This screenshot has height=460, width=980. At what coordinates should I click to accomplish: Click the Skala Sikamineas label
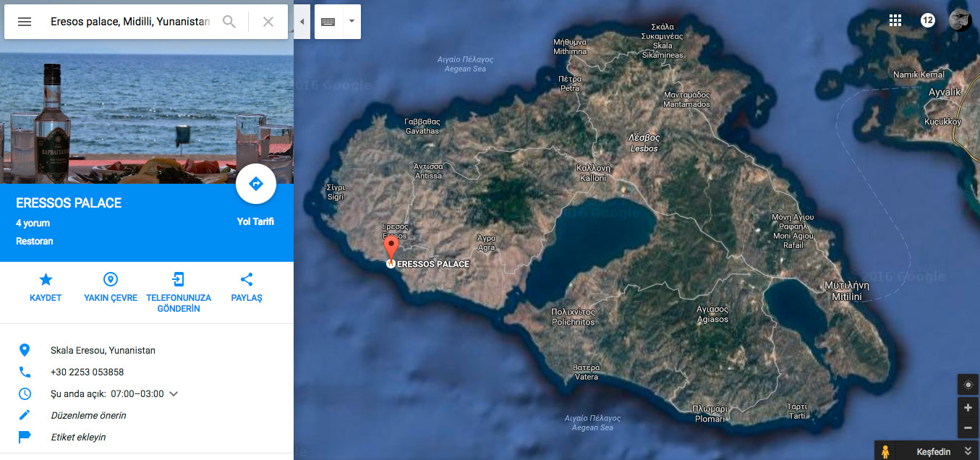662,41
